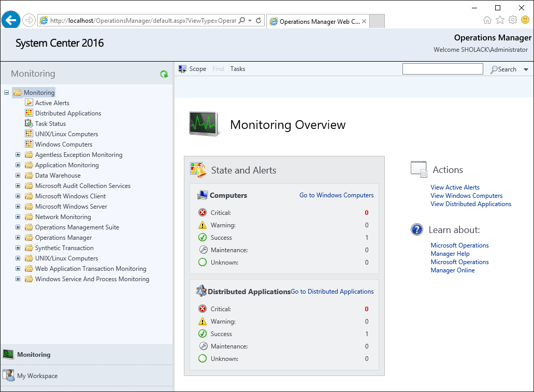Switch to My Workspace pane
The image size is (534, 392).
tap(87, 375)
